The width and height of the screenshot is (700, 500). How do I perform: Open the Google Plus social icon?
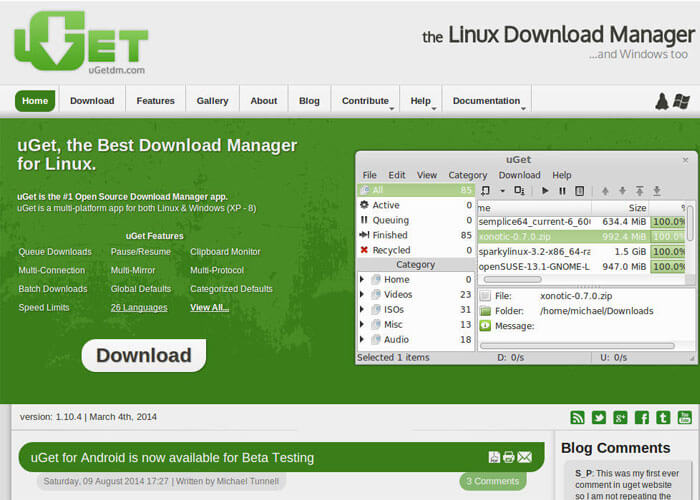[620, 417]
